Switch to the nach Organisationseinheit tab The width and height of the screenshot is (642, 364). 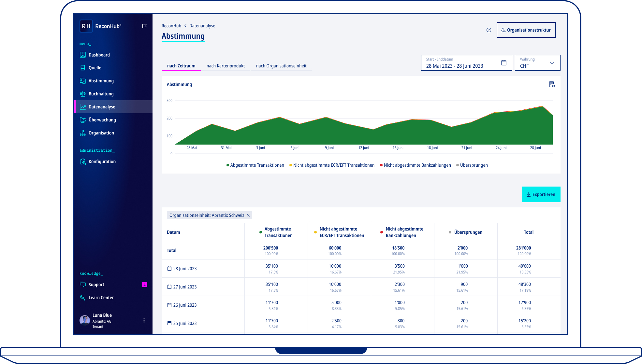[x=281, y=66]
